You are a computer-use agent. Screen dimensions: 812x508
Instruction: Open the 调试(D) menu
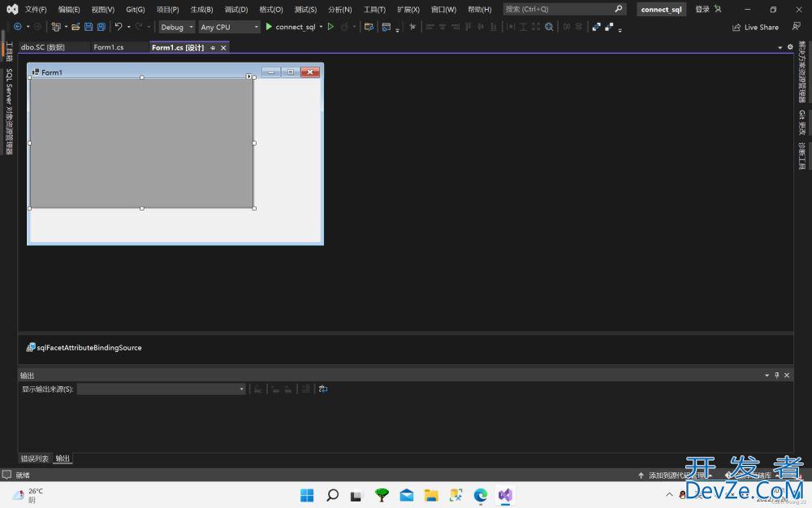[x=236, y=9]
